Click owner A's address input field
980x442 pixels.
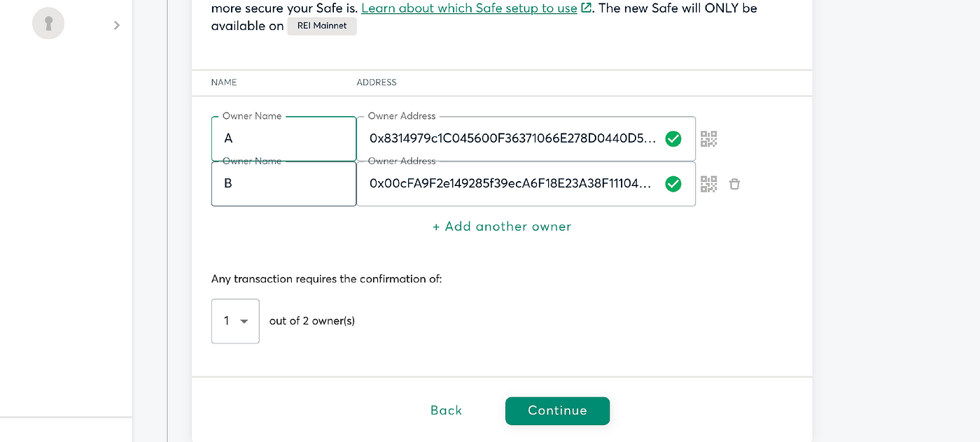pyautogui.click(x=526, y=138)
